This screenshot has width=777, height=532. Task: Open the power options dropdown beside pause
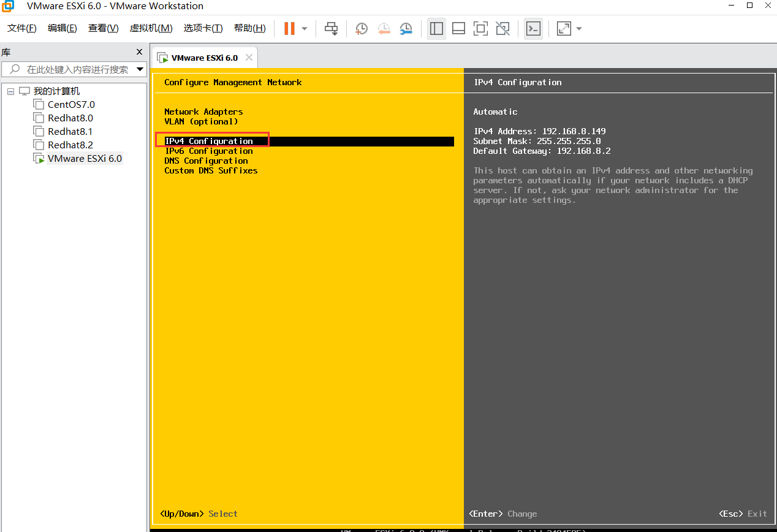[305, 29]
